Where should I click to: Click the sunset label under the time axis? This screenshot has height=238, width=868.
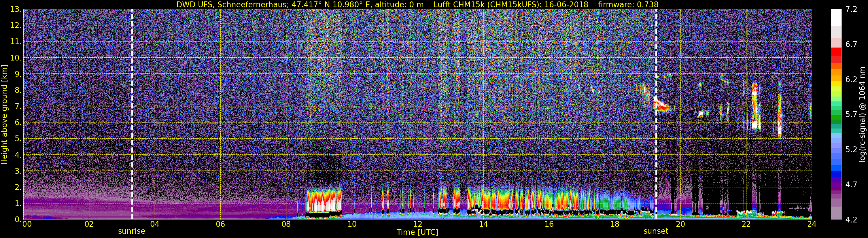pos(656,231)
